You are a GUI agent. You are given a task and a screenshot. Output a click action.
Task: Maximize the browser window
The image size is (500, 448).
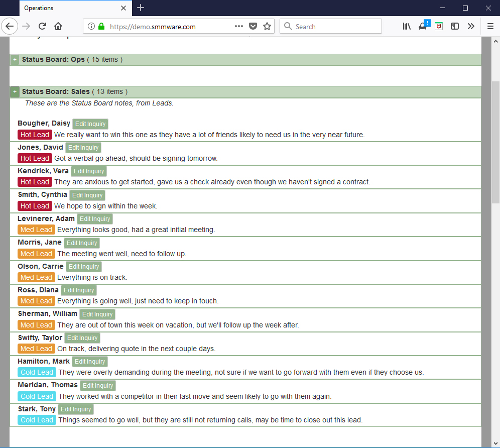tap(465, 8)
